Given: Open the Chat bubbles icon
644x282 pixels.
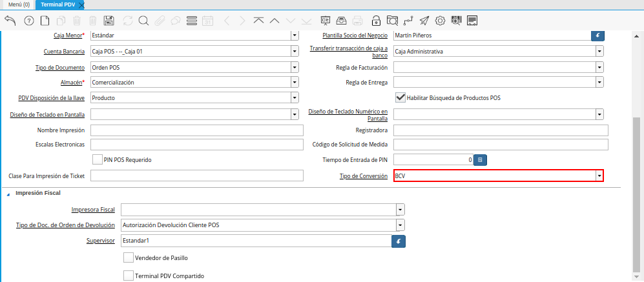Looking at the screenshot, I should click(x=176, y=21).
